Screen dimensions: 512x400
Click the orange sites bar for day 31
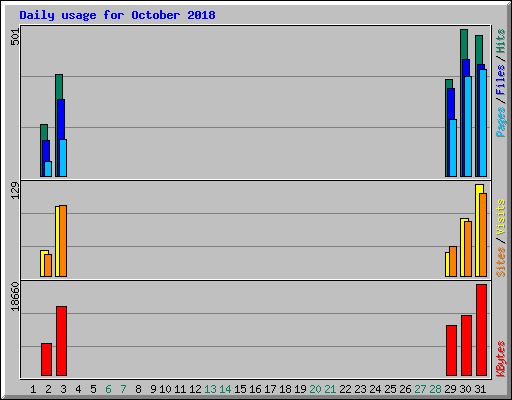[483, 235]
